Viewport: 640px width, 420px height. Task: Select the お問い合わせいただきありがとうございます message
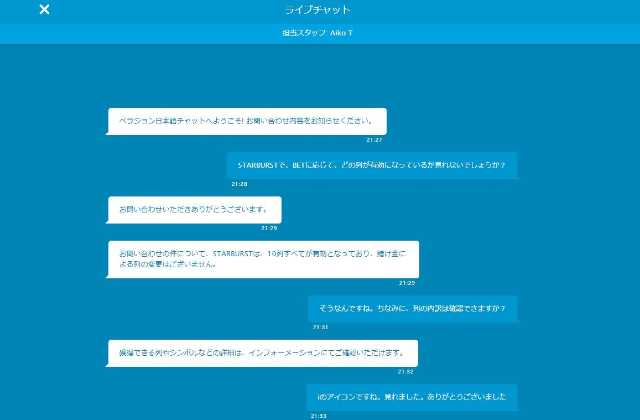pyautogui.click(x=194, y=209)
